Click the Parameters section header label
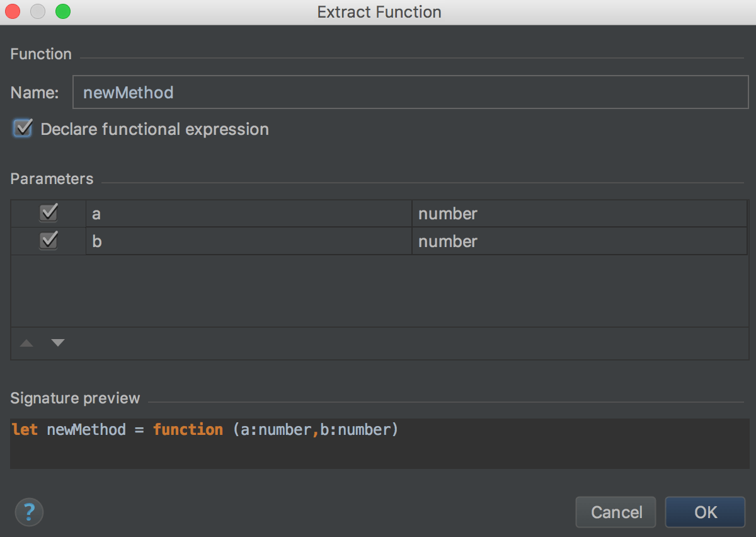 click(52, 179)
